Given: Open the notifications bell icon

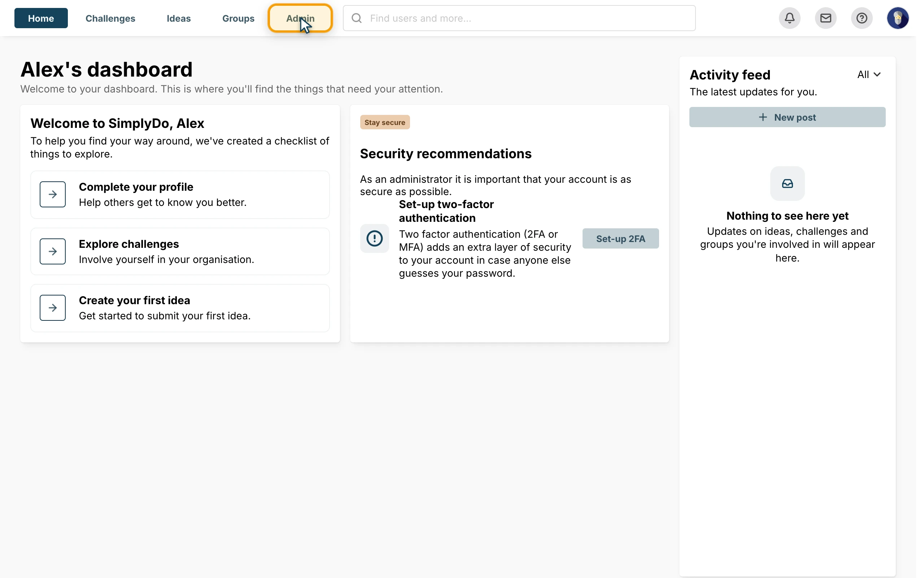Looking at the screenshot, I should tap(790, 18).
